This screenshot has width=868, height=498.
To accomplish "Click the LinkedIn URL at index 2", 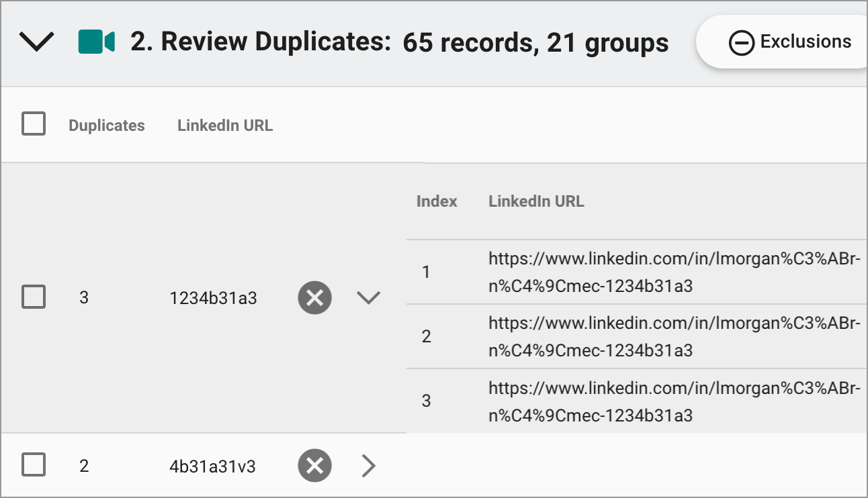I will pos(672,336).
